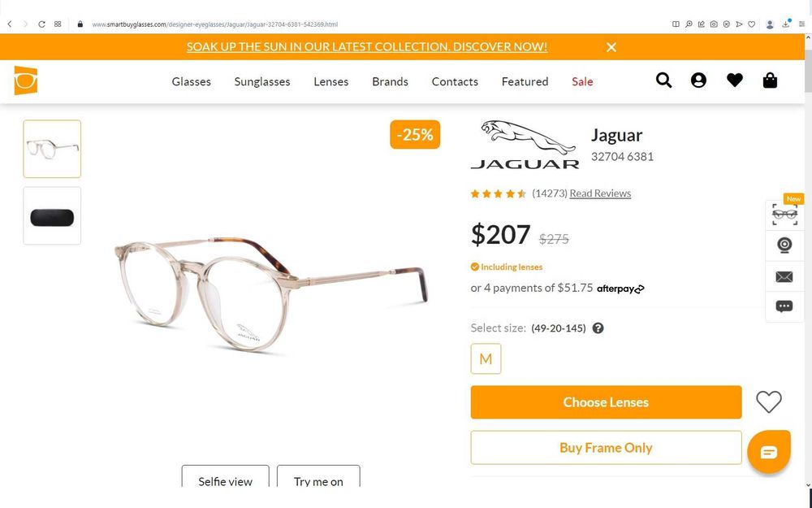Open the Read Reviews link
Screen dimensions: 812x508
click(x=600, y=193)
